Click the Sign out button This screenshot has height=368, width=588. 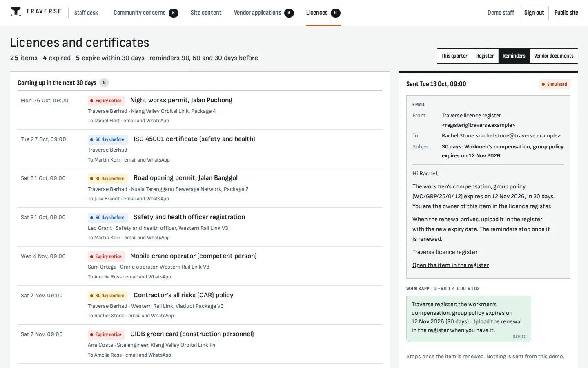(x=534, y=13)
